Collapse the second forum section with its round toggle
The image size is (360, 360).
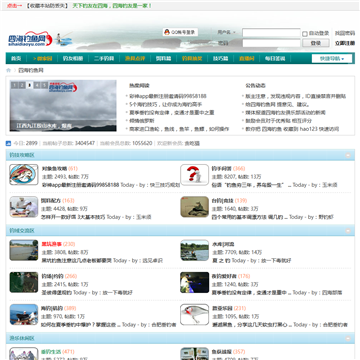[x=348, y=231]
